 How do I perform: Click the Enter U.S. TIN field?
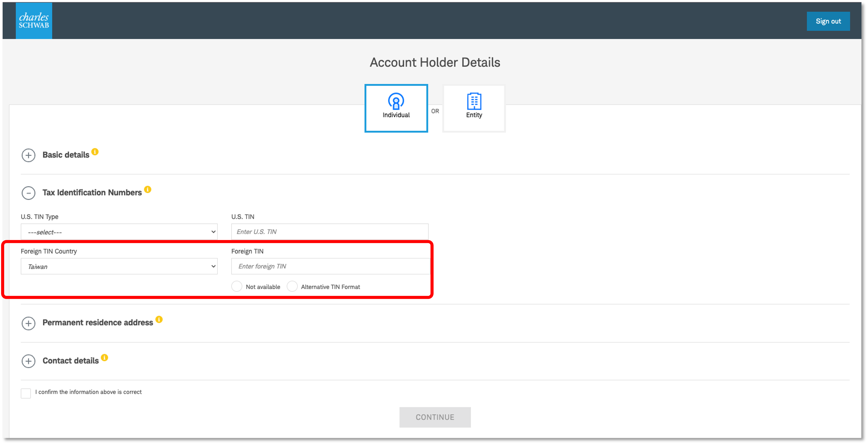(329, 232)
